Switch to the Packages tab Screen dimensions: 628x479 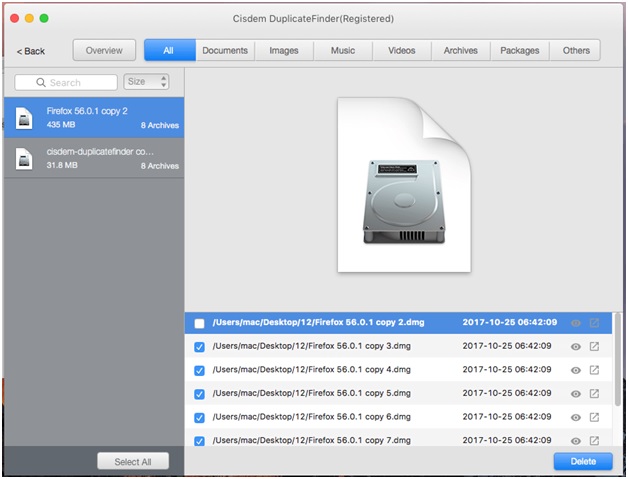pos(520,50)
